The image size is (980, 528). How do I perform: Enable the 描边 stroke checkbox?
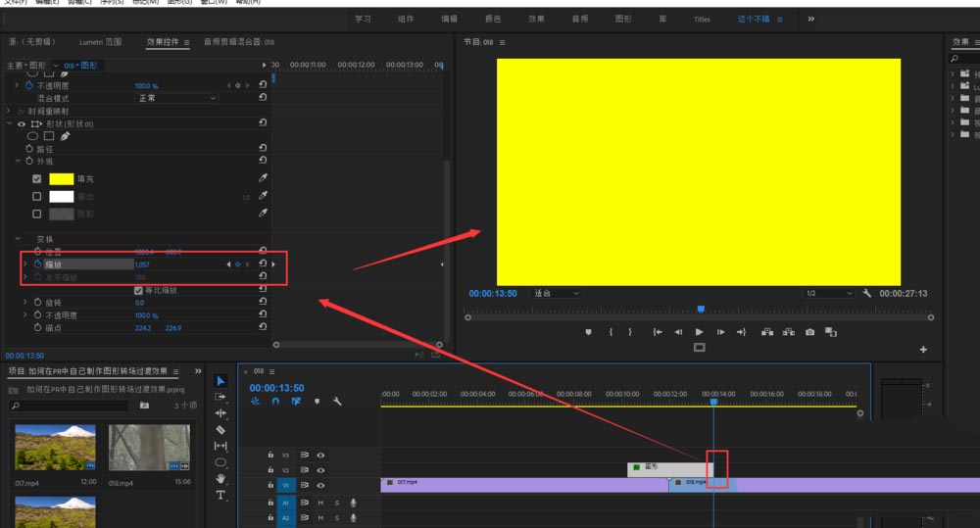coord(37,196)
